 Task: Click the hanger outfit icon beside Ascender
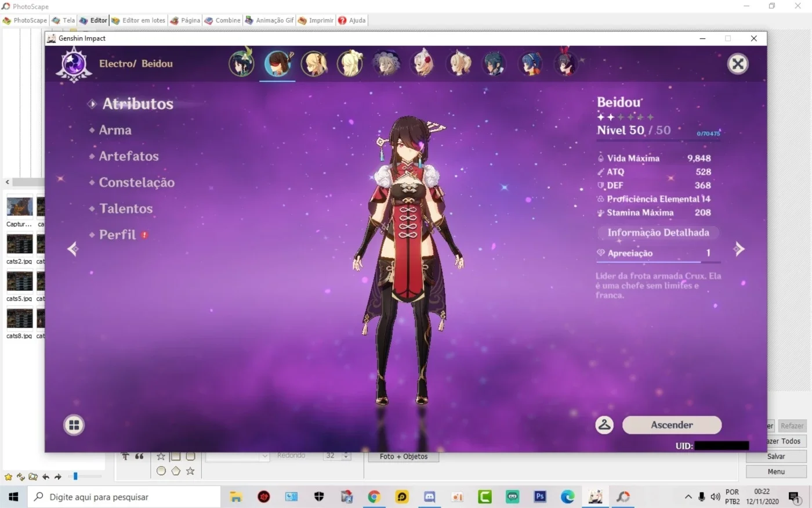point(604,425)
